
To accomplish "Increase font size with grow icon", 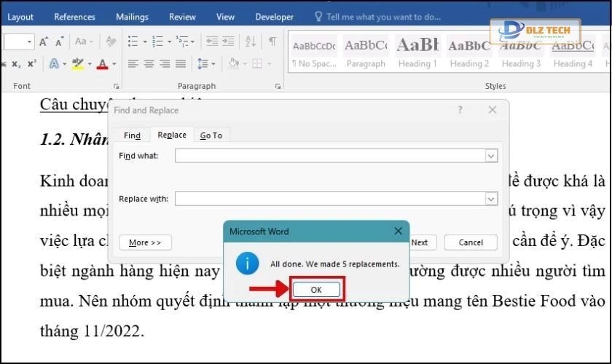I will coord(44,41).
